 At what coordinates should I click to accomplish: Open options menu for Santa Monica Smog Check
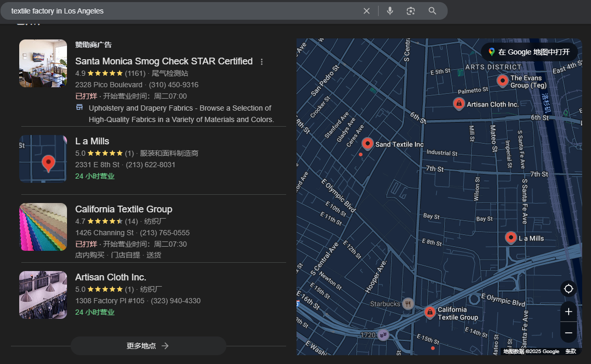(x=262, y=62)
